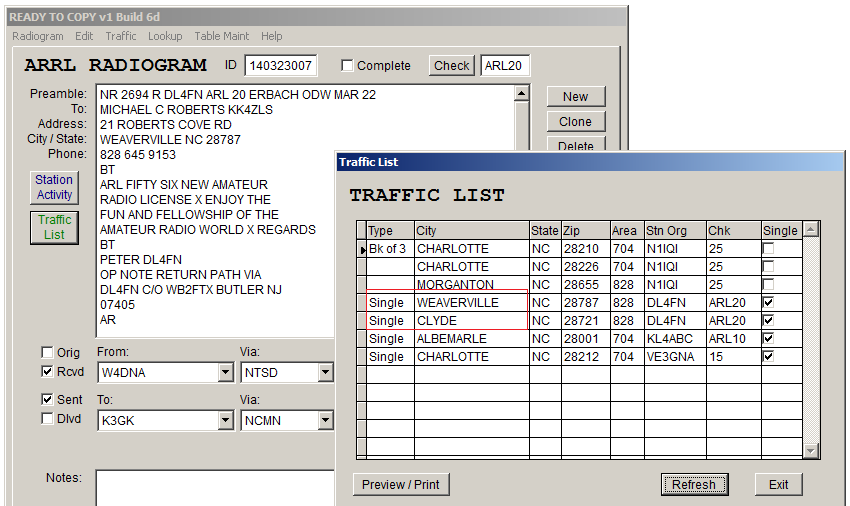This screenshot has height=506, width=850.
Task: Create a New radiogram
Action: click(575, 97)
